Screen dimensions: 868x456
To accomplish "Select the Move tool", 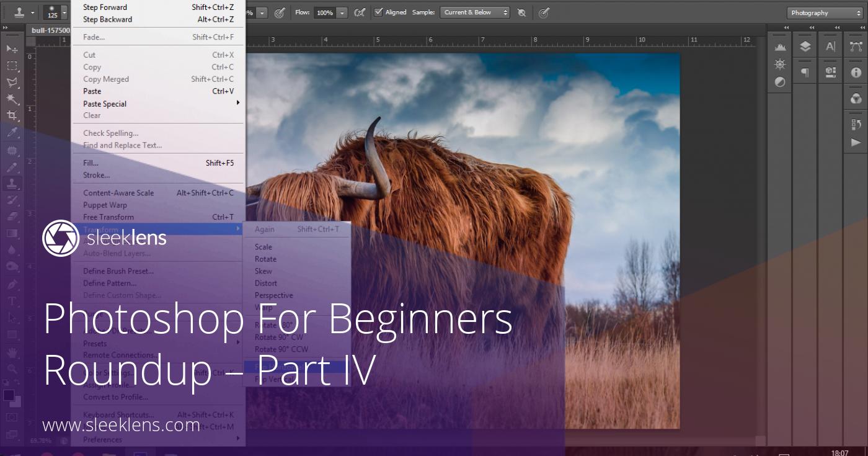I will coord(12,48).
